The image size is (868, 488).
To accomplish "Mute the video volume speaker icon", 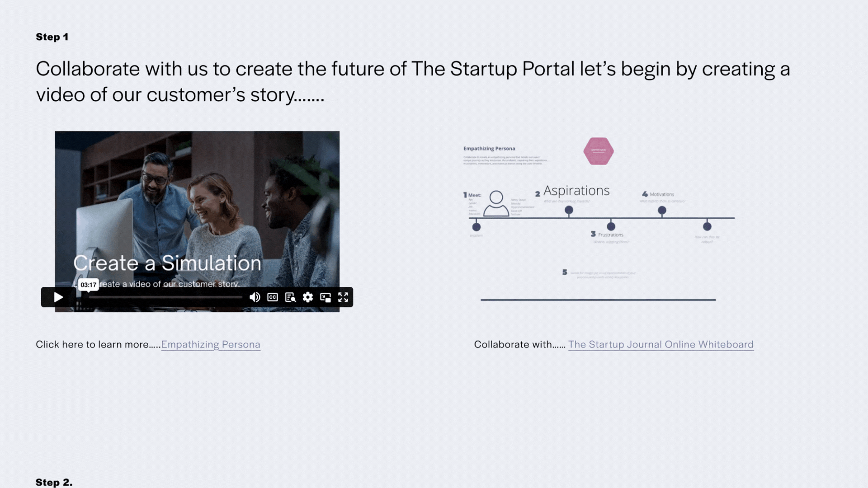I will coord(255,297).
